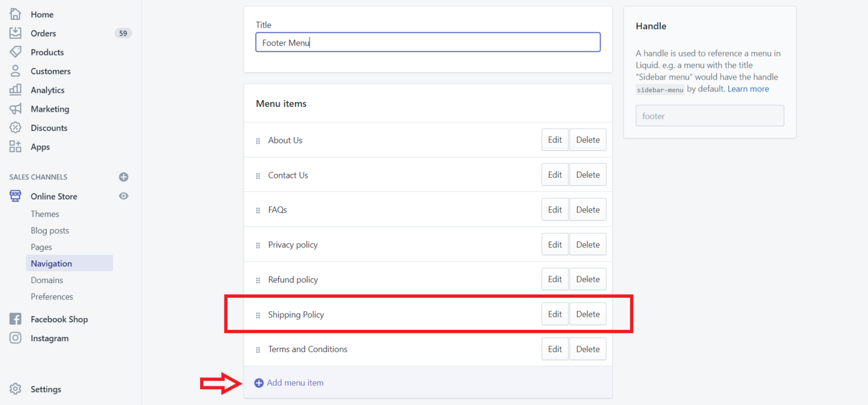Open the Learn more link about handles
868x405 pixels.
[748, 89]
